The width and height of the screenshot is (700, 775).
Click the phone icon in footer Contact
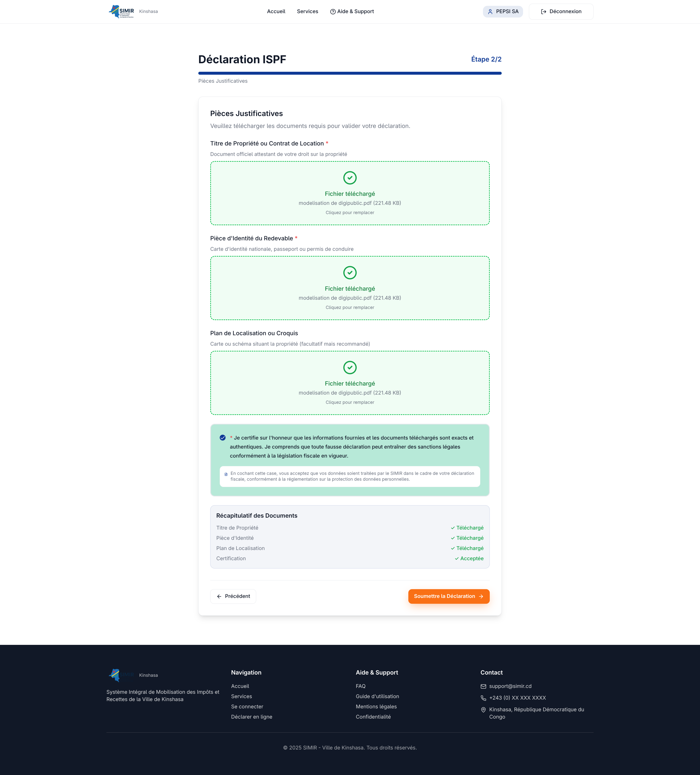coord(483,698)
